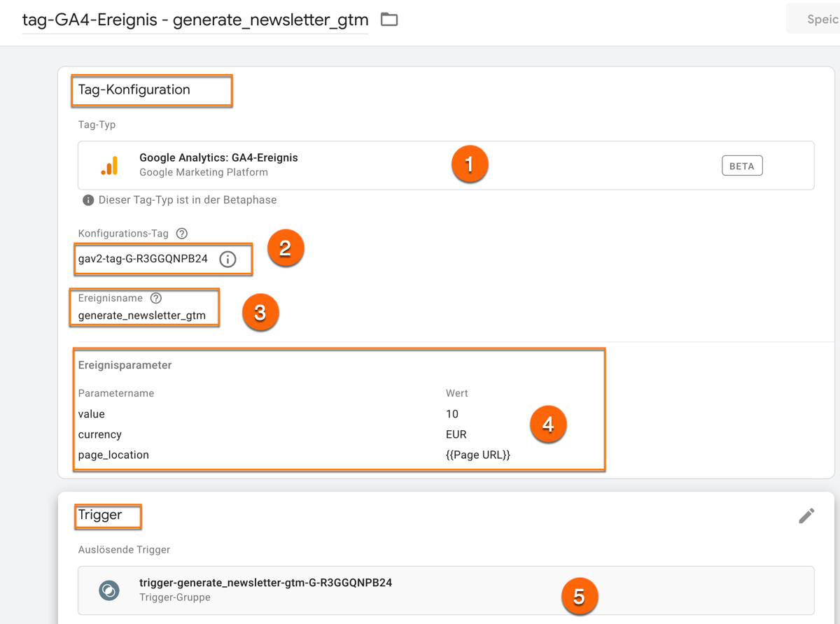Open the folder icon beside the tag title
840x624 pixels.
coord(389,20)
